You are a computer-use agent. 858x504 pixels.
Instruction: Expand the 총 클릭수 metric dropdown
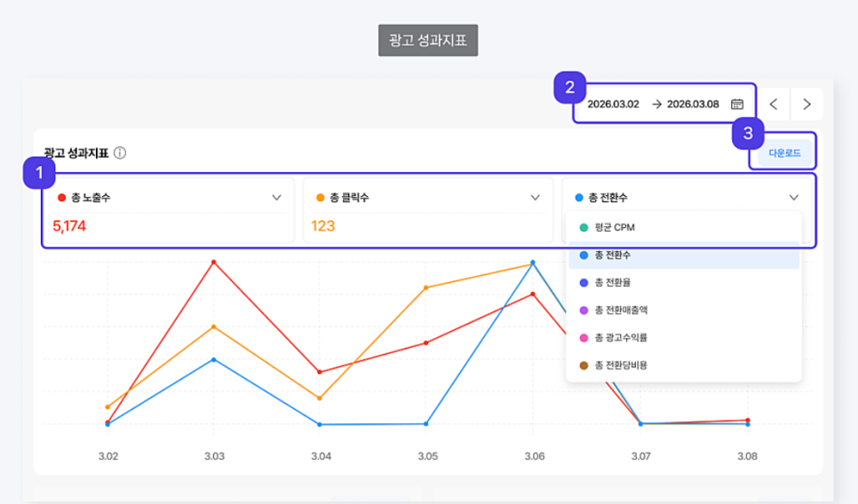[x=536, y=197]
